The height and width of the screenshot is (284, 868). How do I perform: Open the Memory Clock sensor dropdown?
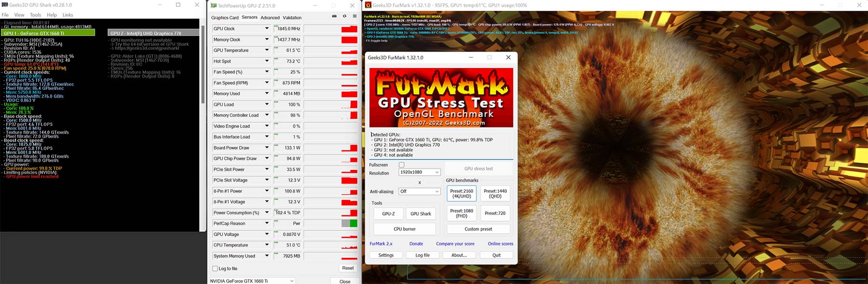tap(267, 40)
